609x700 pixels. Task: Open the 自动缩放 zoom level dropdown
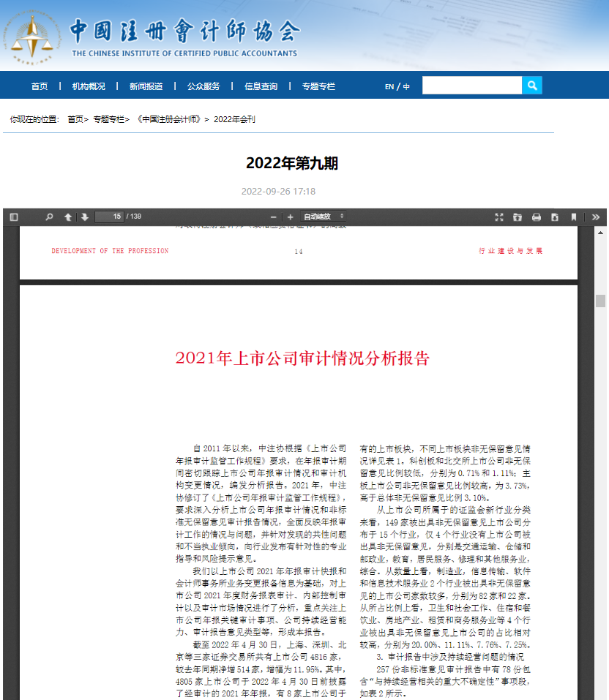pos(322,217)
